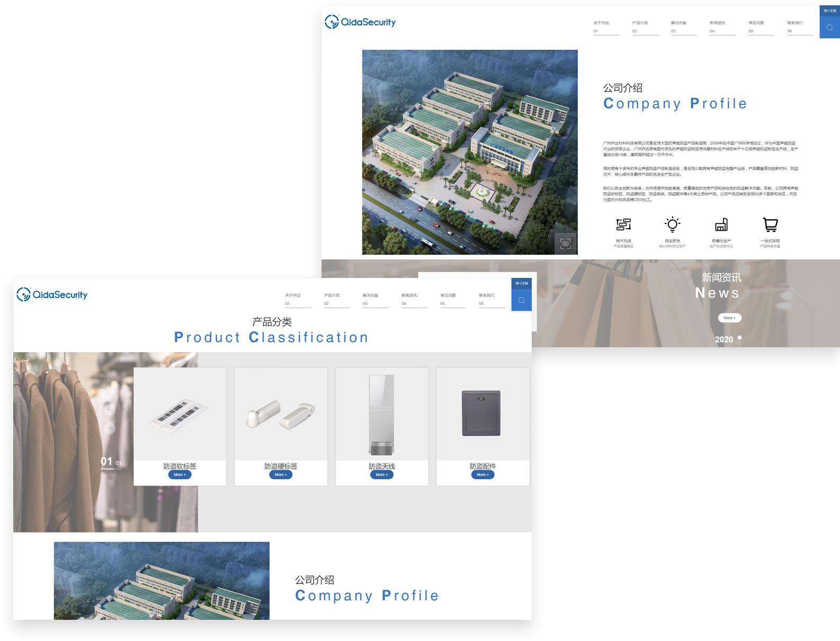Open the 防盗硬标签 hard tag image

[x=281, y=415]
